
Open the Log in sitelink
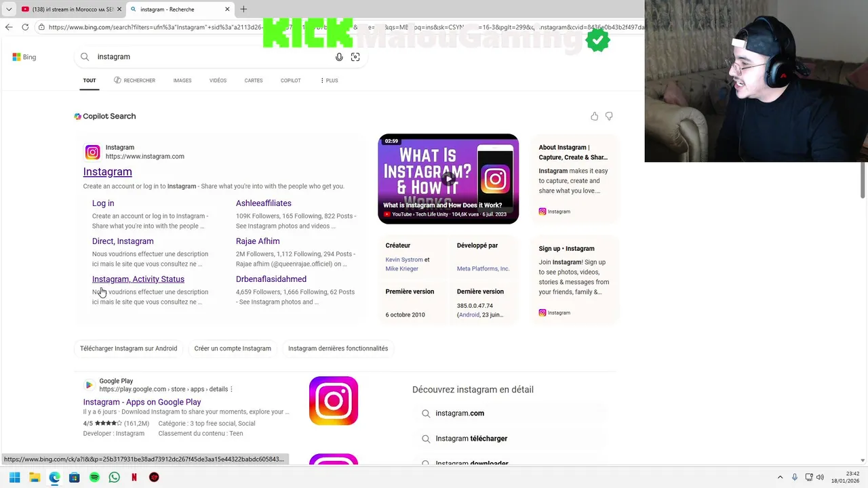click(x=103, y=203)
